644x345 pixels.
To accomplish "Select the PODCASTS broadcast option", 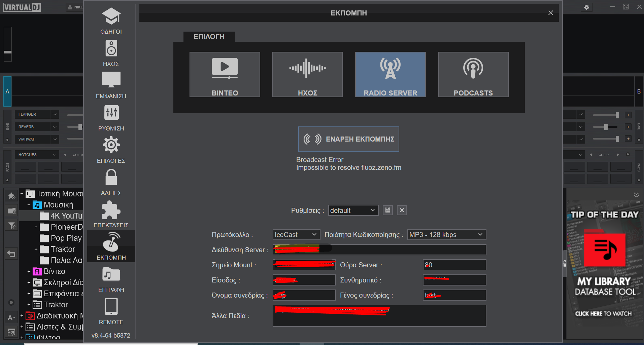I will tap(473, 75).
